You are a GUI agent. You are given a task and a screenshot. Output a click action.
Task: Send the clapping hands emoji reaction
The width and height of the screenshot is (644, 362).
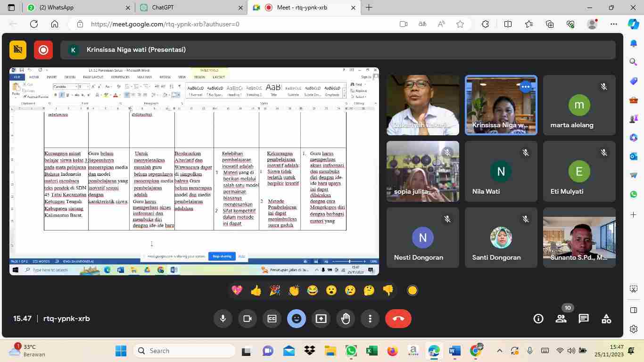coord(294,290)
